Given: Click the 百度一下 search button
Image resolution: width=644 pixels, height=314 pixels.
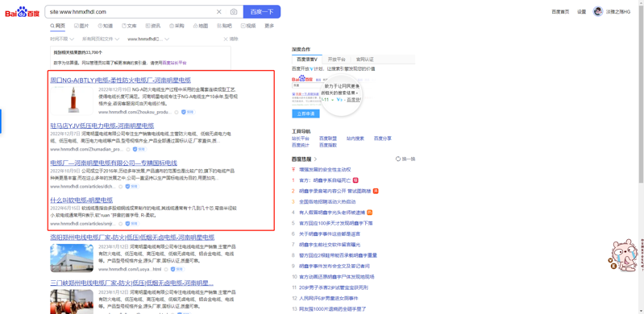Looking at the screenshot, I should click(262, 12).
